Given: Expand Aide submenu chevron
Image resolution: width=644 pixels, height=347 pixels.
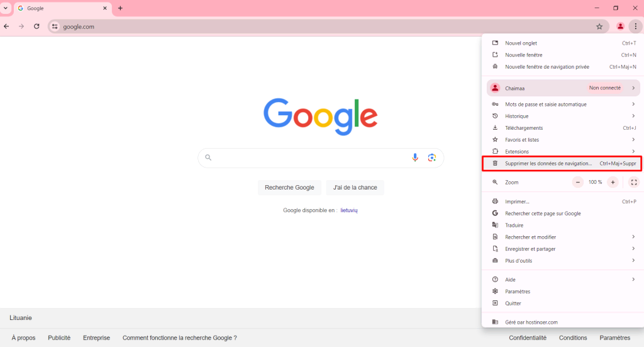Looking at the screenshot, I should (x=633, y=280).
